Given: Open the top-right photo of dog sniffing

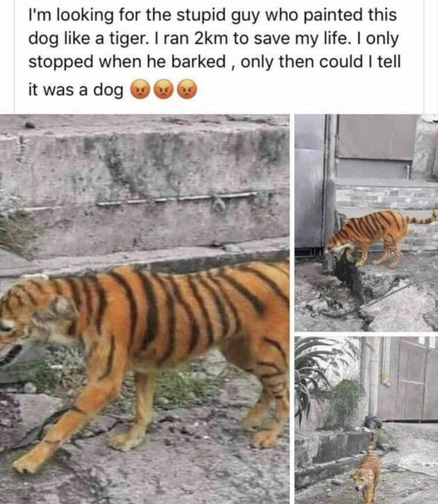Looking at the screenshot, I should click(366, 223).
